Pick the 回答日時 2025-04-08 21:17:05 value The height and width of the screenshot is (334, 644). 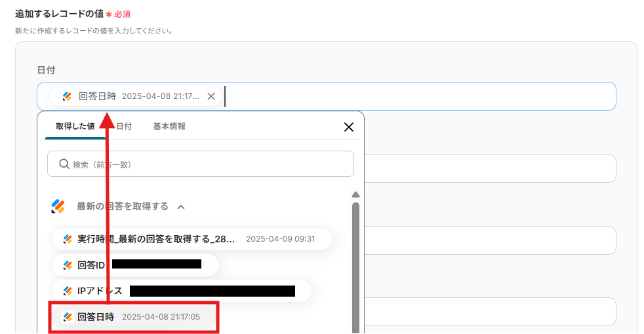pyautogui.click(x=134, y=317)
